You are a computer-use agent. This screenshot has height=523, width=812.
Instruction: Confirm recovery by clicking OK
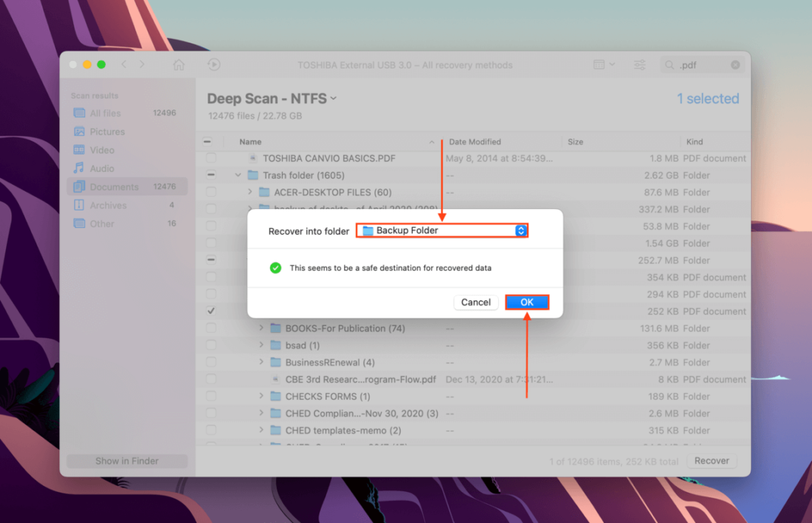[x=526, y=302]
